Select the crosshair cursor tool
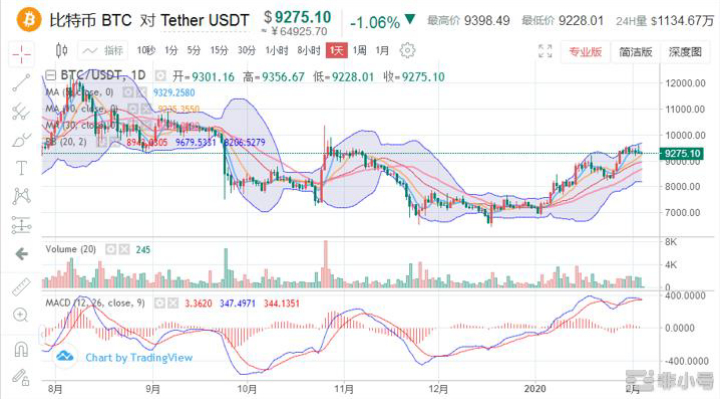 click(x=21, y=55)
